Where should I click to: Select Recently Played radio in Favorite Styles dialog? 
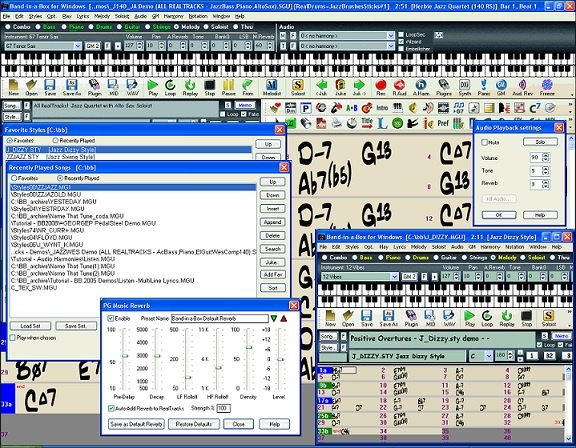tap(55, 141)
